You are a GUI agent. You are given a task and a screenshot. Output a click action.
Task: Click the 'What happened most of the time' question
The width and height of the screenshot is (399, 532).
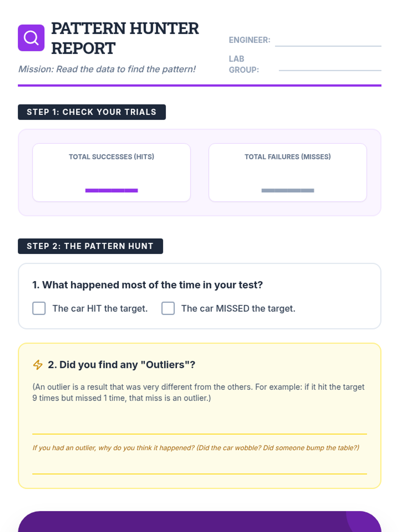pos(148,285)
